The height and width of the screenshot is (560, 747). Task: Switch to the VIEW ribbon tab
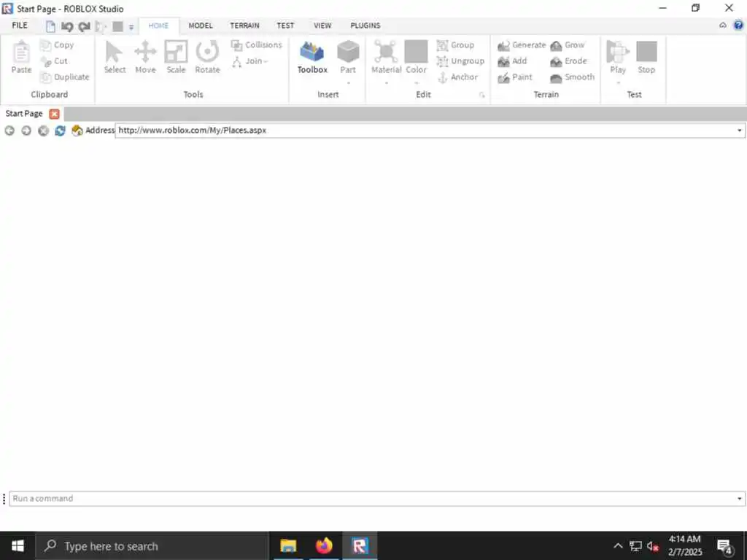322,26
